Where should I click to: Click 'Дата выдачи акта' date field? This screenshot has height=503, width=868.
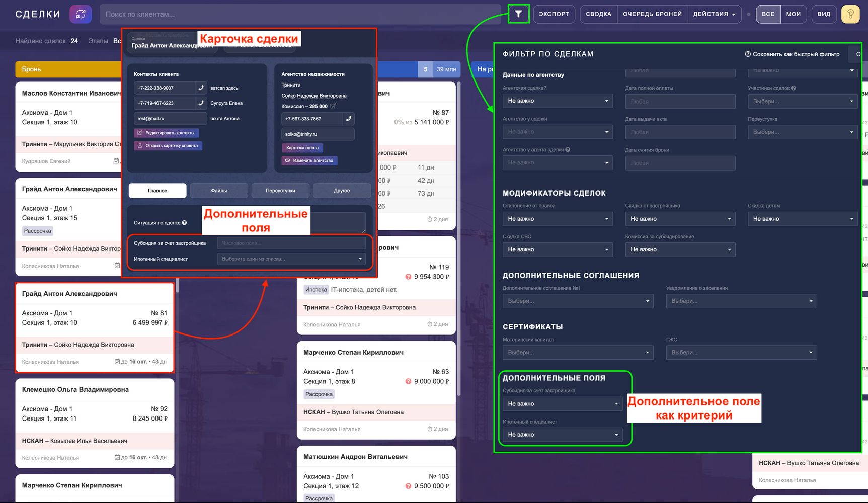click(x=680, y=132)
